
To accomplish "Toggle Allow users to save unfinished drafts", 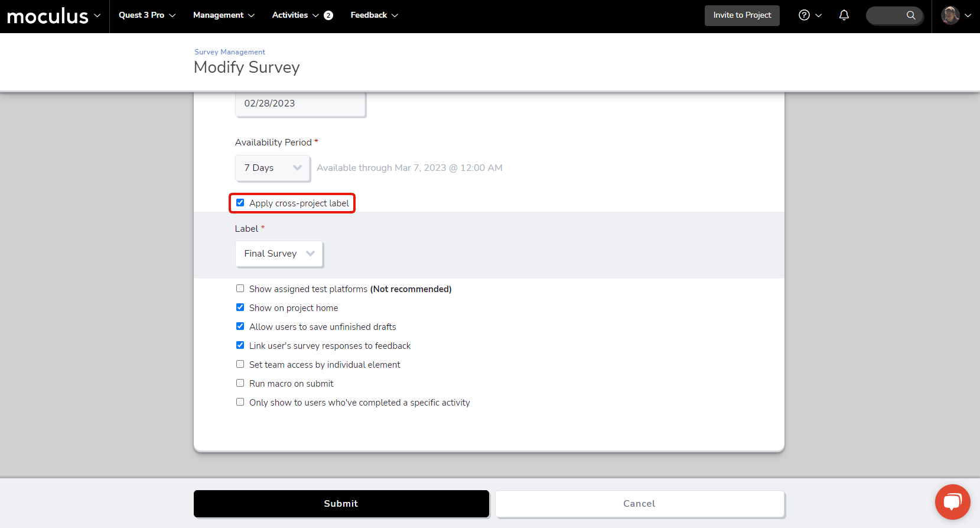I will tap(240, 326).
